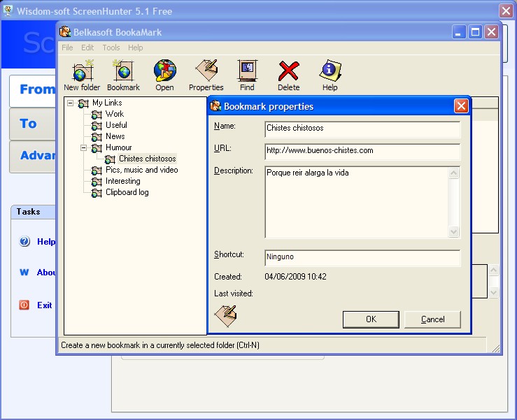Click the Exit link in ScreenHunter Tasks
This screenshot has height=420, width=517.
(x=45, y=305)
